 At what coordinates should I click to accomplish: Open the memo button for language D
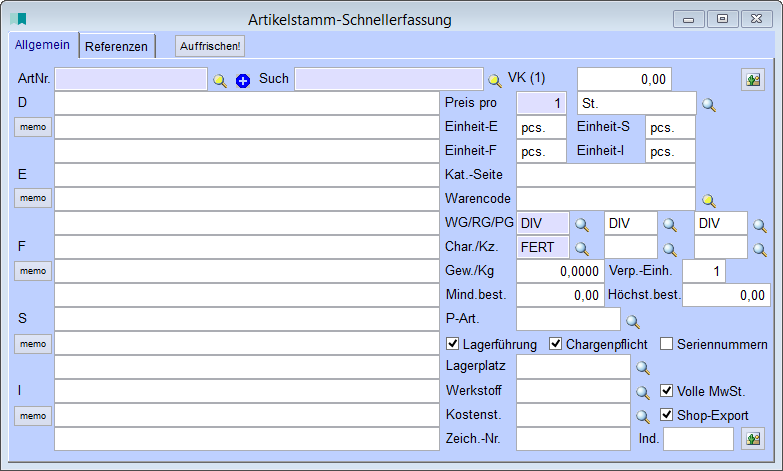[33, 127]
